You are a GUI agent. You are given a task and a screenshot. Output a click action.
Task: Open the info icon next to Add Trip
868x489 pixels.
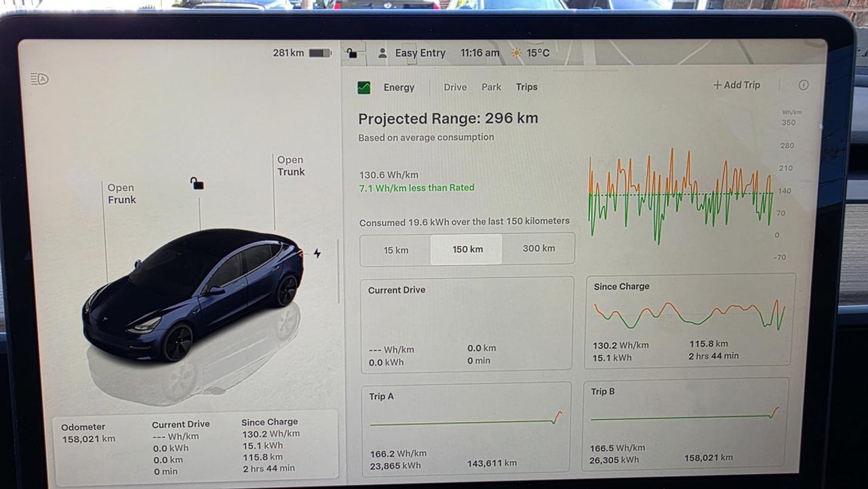pos(804,85)
